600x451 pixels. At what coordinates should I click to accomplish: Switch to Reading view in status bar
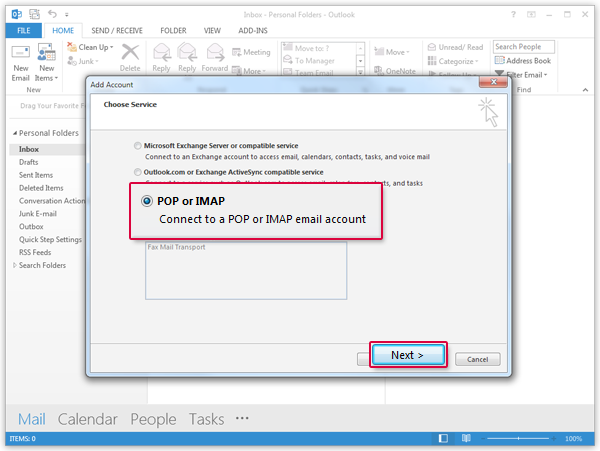(464, 438)
